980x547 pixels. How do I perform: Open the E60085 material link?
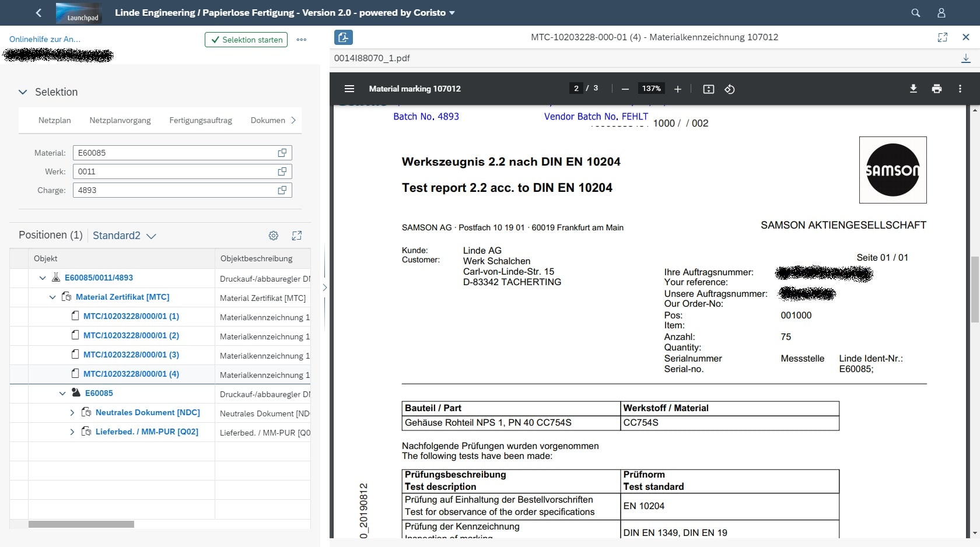point(99,393)
